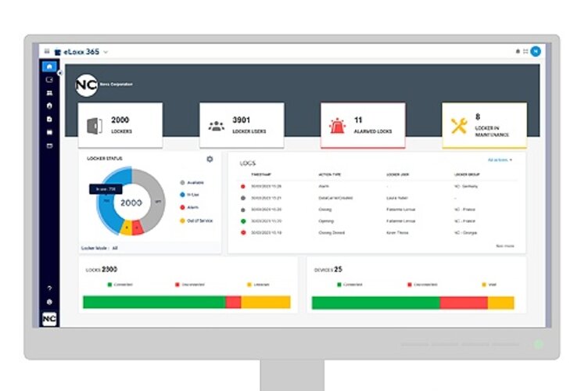Open the locker users icon in sidebar
The width and height of the screenshot is (588, 391).
click(49, 92)
